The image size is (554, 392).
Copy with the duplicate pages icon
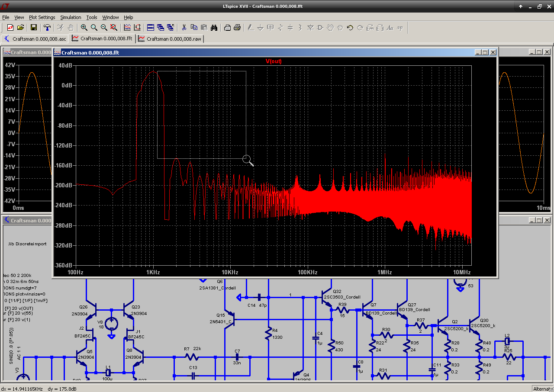point(194,28)
